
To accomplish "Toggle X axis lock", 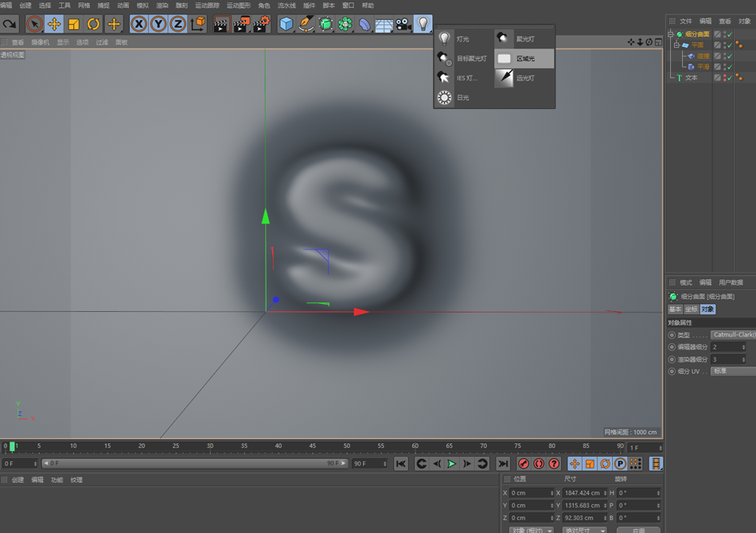I will click(138, 24).
